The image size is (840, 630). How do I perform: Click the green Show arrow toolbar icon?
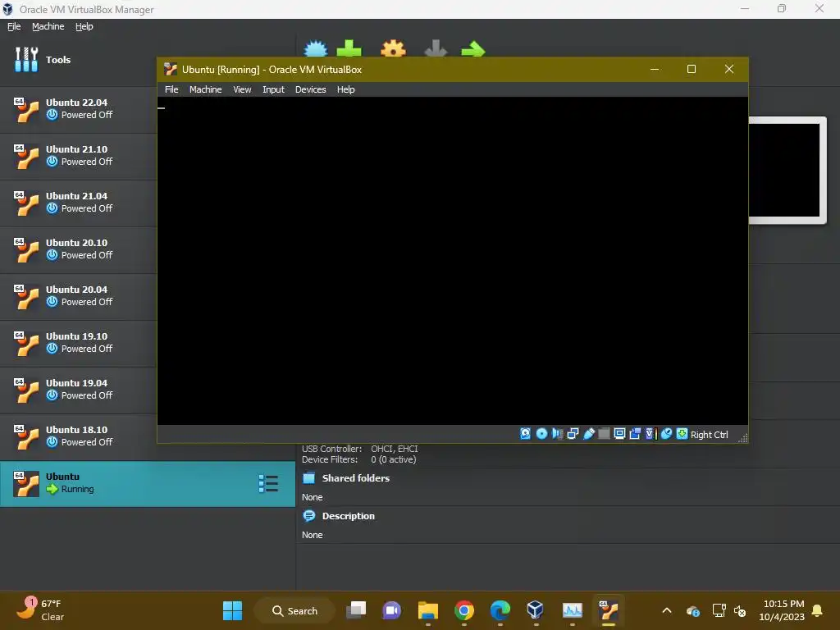pyautogui.click(x=473, y=48)
